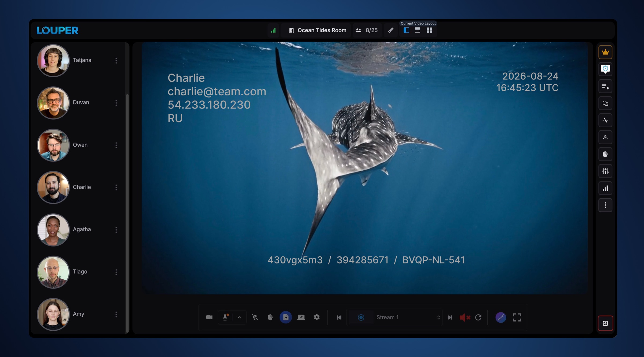644x357 pixels.
Task: Open the crown host controls icon
Action: (605, 52)
